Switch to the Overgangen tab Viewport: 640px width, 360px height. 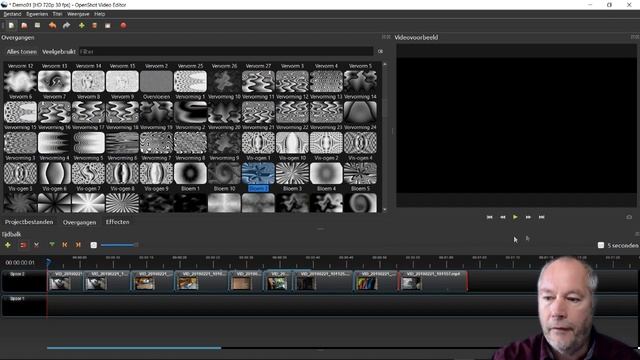click(x=80, y=222)
